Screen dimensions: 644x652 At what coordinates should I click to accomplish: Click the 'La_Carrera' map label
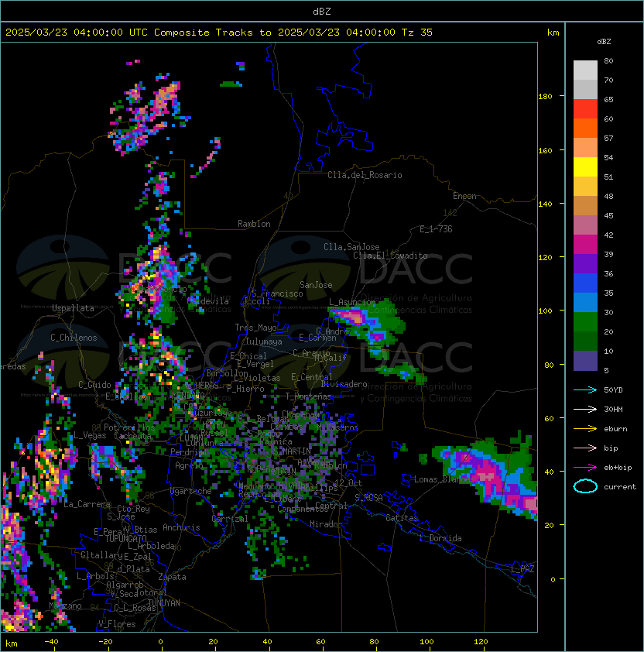pos(87,504)
